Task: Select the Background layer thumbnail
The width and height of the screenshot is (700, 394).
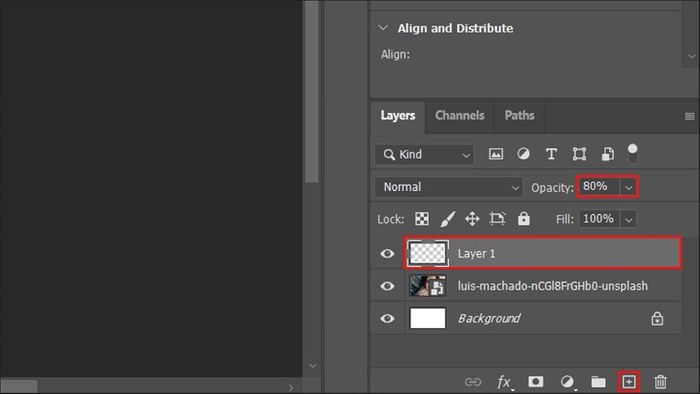Action: point(428,318)
